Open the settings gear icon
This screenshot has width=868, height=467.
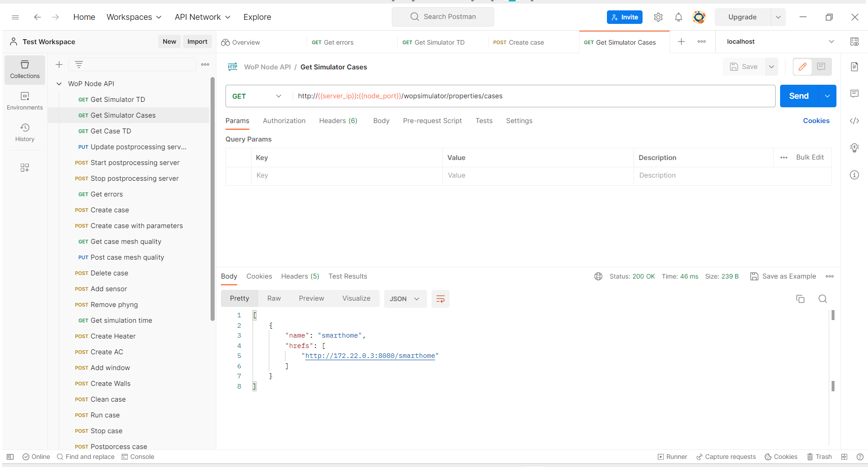pos(658,17)
